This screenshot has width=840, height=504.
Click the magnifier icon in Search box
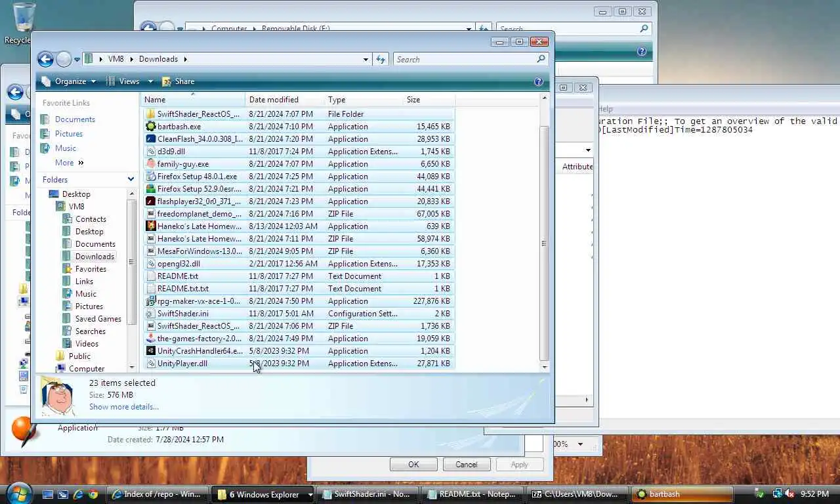pos(541,59)
